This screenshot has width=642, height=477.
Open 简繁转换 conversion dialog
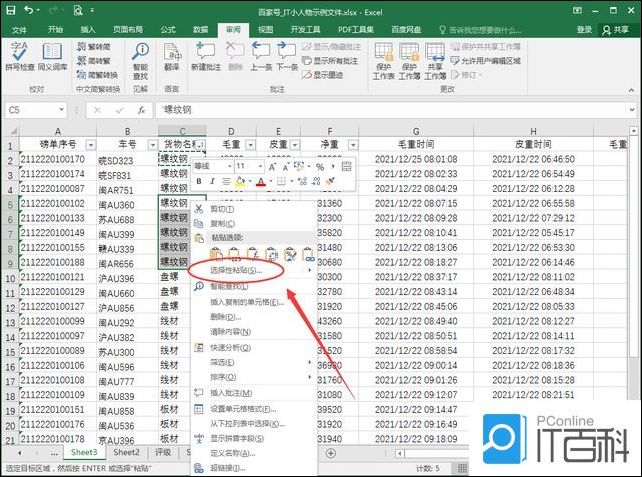97,75
